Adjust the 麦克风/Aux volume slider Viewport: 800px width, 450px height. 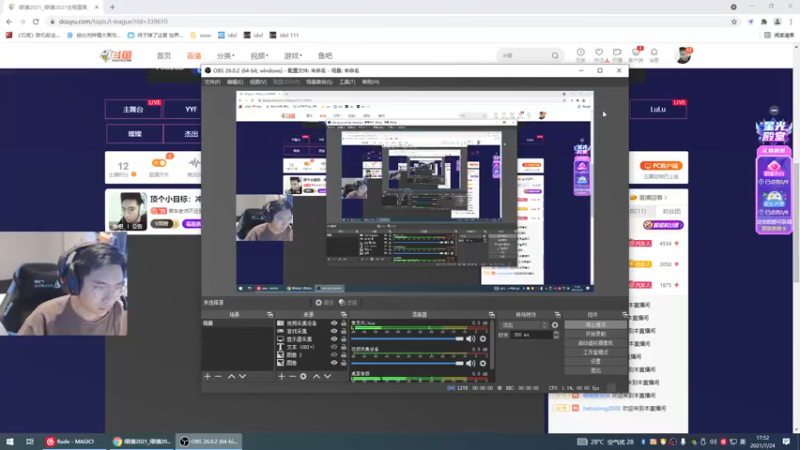click(408, 339)
